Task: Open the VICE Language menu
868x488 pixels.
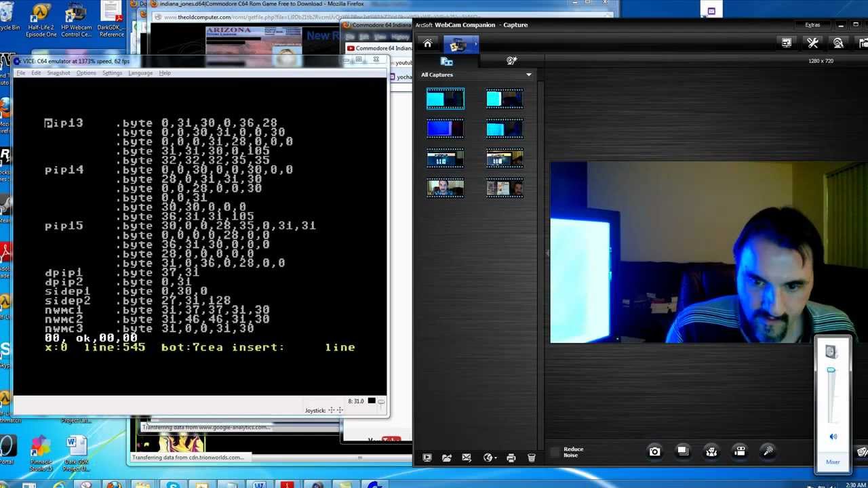Action: point(140,73)
